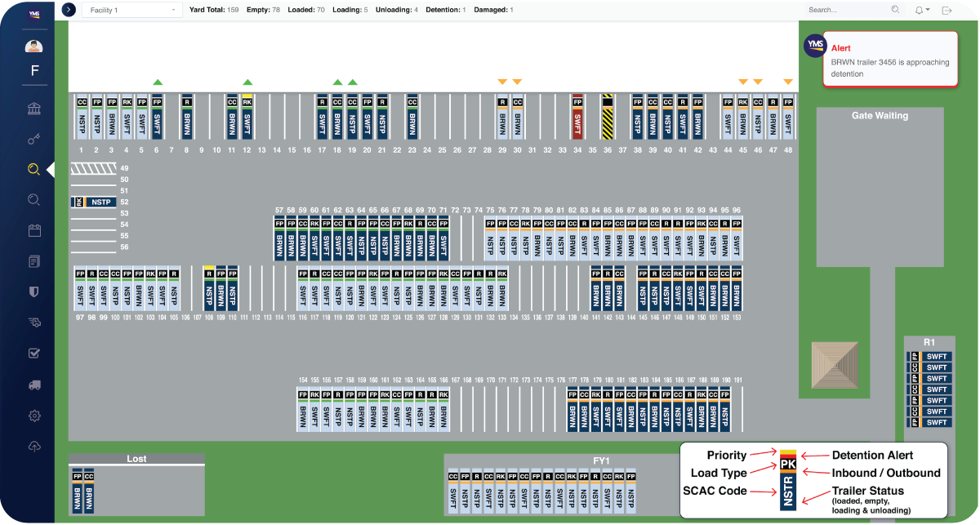Click the FY1 zone header
The height and width of the screenshot is (525, 980).
pos(602,460)
